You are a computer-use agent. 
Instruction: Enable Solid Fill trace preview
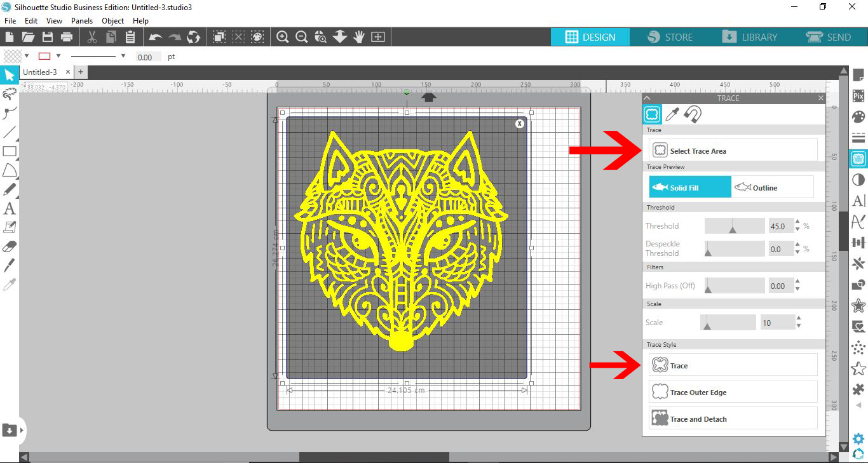(690, 187)
